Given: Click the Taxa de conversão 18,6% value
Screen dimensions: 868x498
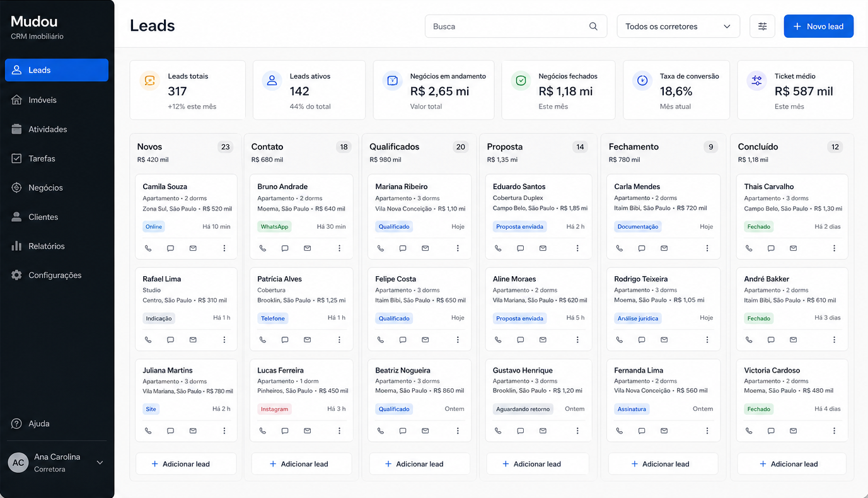Looking at the screenshot, I should coord(676,91).
